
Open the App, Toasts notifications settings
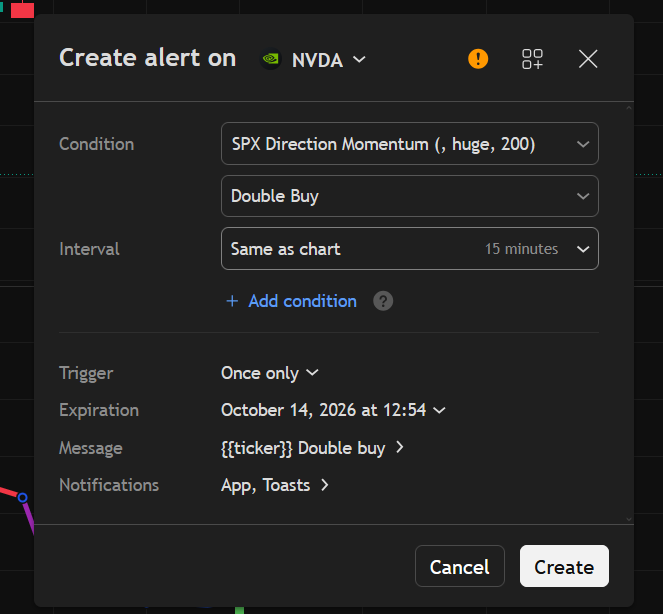(275, 485)
